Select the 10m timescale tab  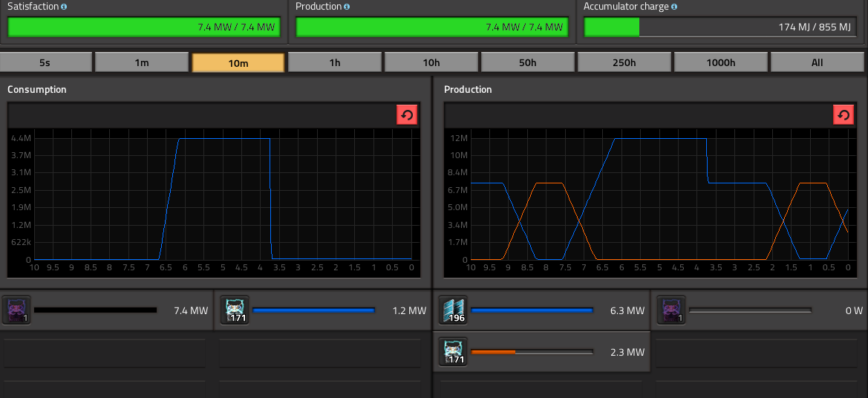(x=238, y=62)
